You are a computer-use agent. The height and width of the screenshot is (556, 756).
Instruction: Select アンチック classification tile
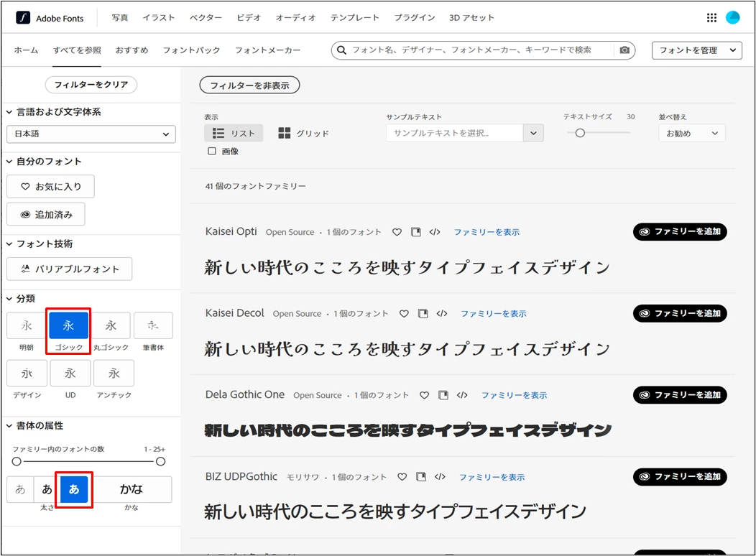pyautogui.click(x=114, y=373)
